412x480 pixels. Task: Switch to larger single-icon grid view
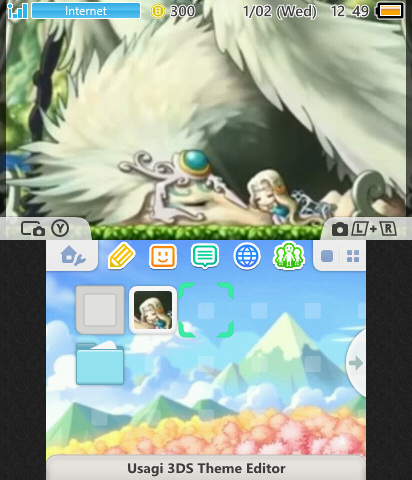coord(327,256)
